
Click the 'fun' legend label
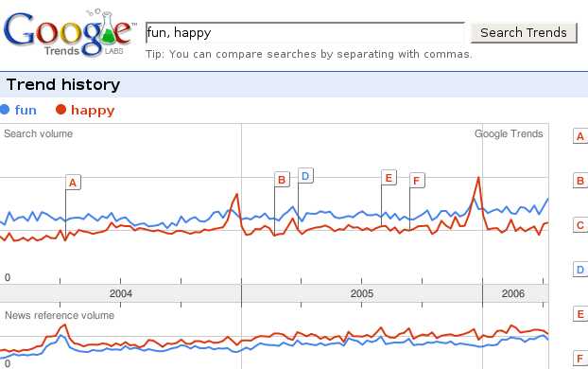coord(26,110)
